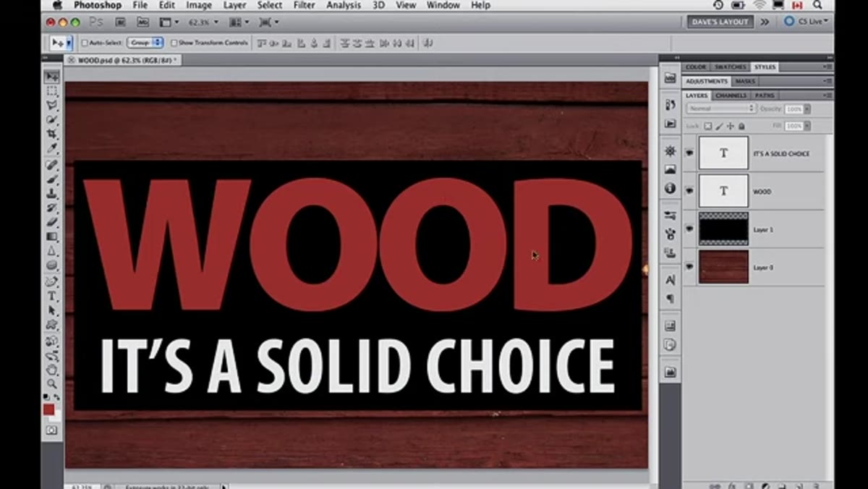Hide Layer 0 visibility eye

[x=689, y=267]
